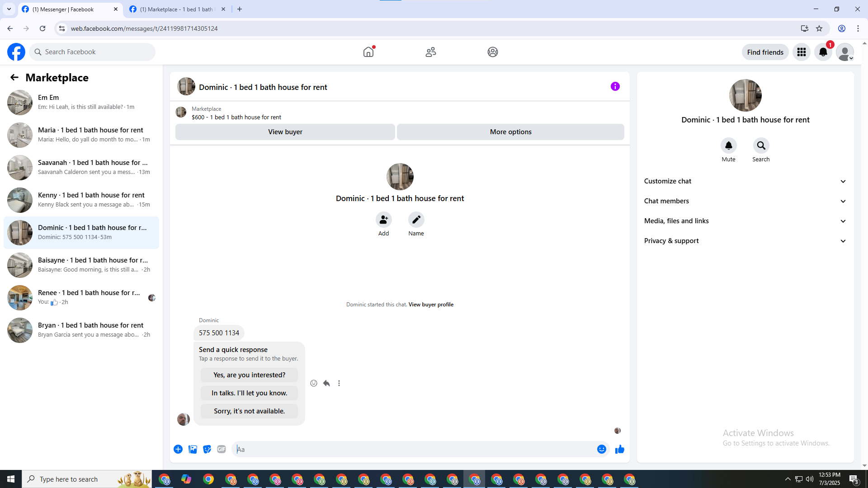Click the purple conversation info icon
Screen dimensions: 868x488
(x=615, y=86)
